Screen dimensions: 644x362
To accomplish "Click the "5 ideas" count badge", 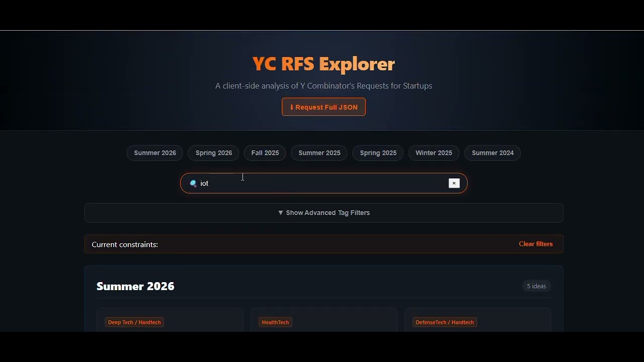I will (536, 286).
